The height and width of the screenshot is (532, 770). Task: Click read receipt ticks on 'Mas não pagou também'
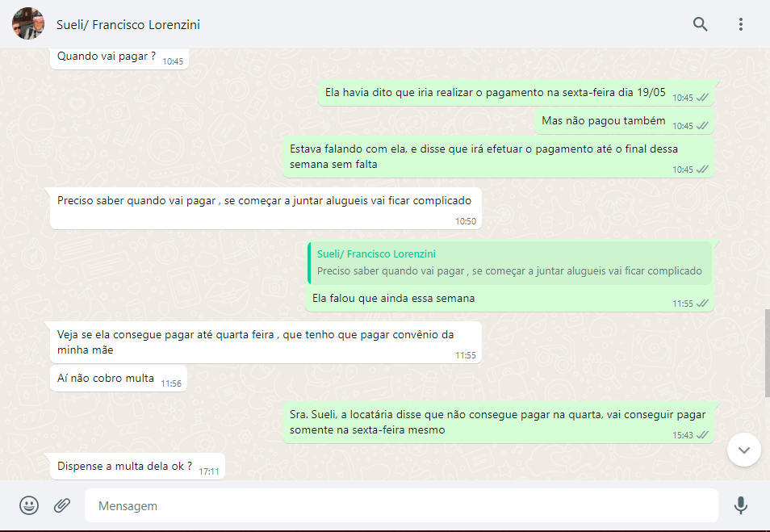(702, 126)
